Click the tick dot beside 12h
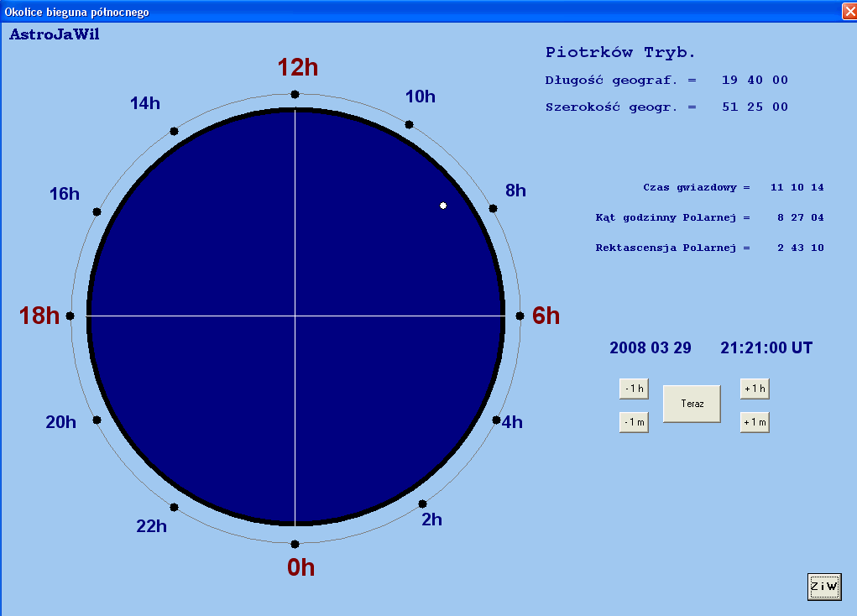 [295, 95]
